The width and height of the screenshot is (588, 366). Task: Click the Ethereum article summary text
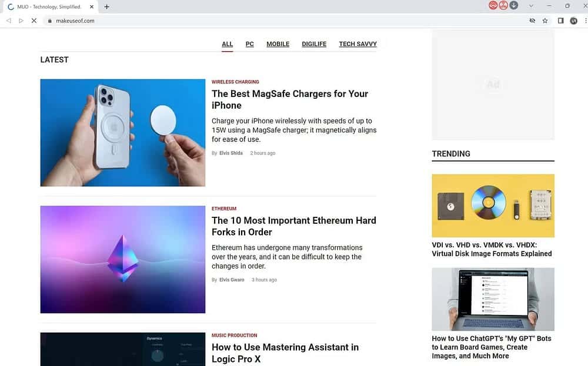pos(287,257)
